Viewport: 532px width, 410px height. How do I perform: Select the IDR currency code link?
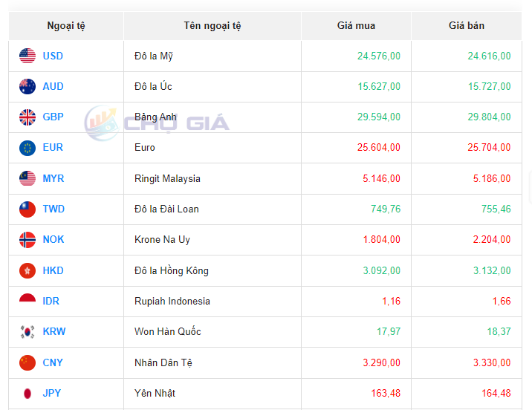click(51, 301)
